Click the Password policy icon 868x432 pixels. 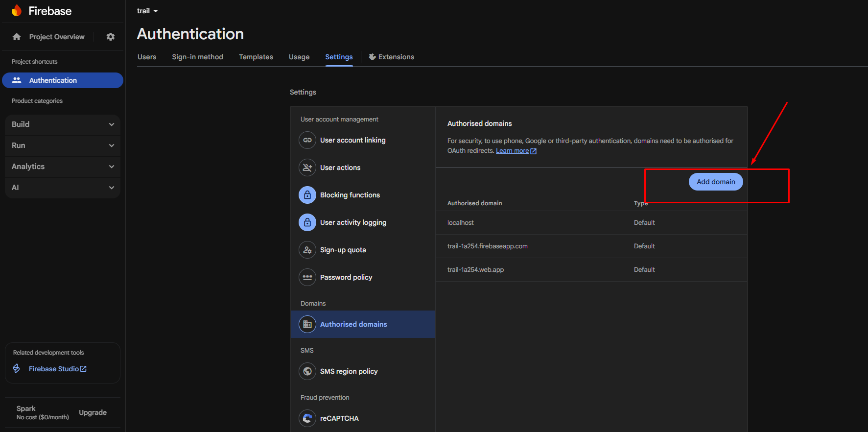(x=307, y=277)
